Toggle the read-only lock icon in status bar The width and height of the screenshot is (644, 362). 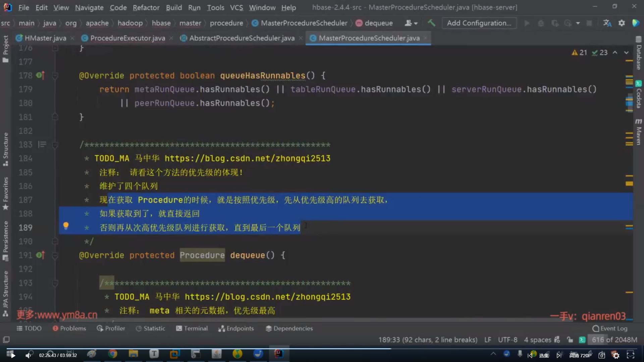click(570, 340)
